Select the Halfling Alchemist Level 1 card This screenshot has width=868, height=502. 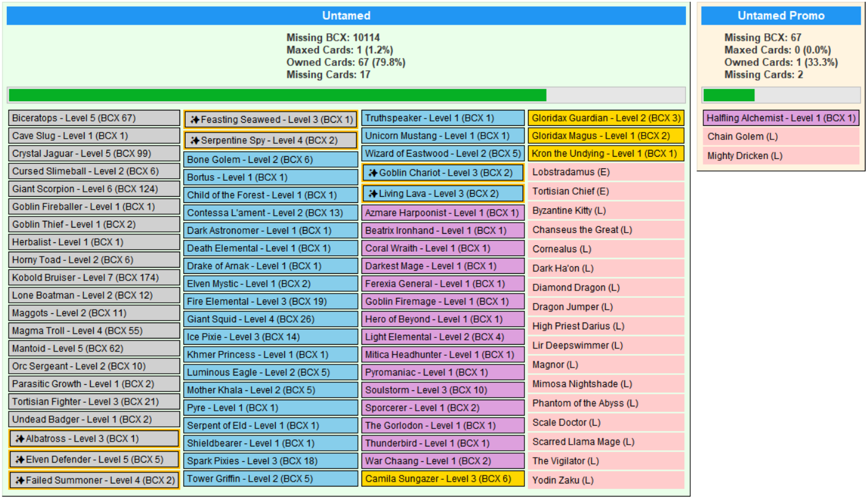tap(780, 118)
